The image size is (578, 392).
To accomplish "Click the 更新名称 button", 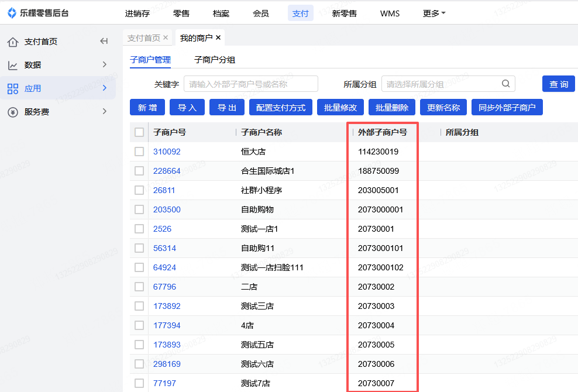I will point(443,107).
